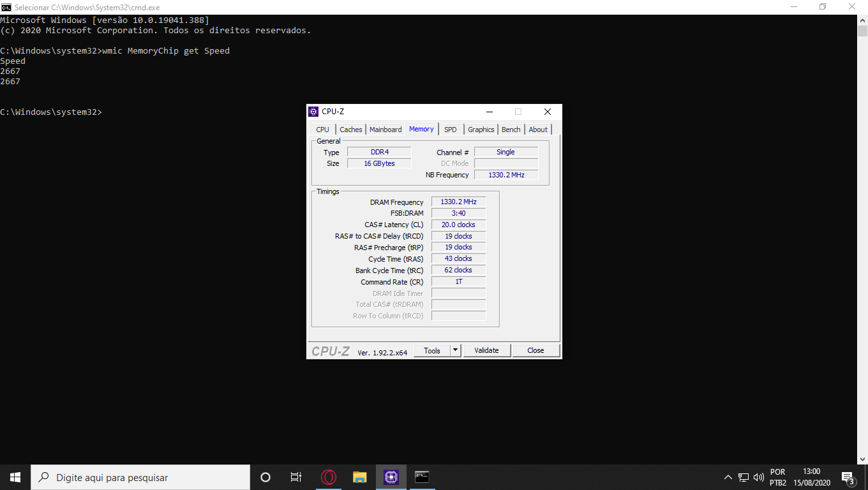Click the CPU-Z title bar icon
The width and height of the screenshot is (868, 490).
point(313,112)
